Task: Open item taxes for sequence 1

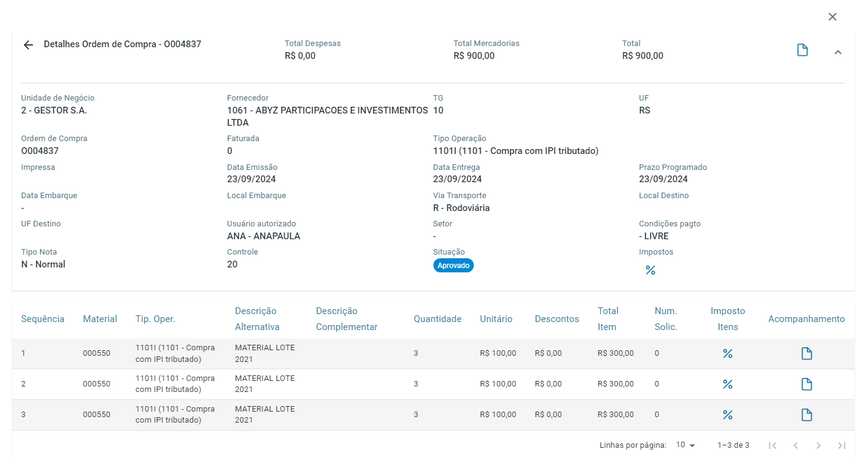Action: [728, 353]
